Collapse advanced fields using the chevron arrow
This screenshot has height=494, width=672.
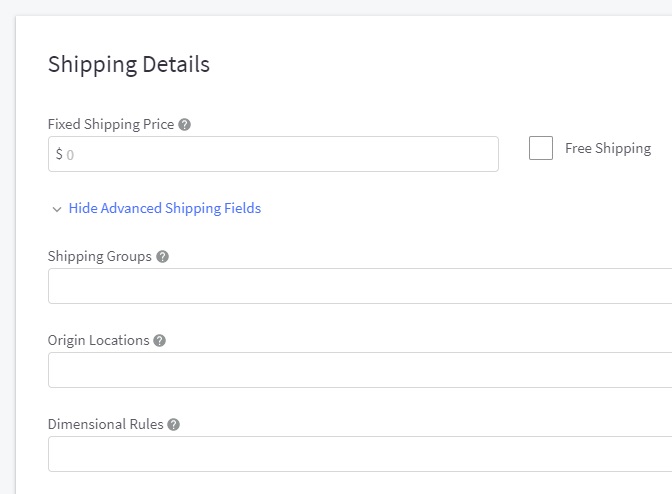[x=57, y=209]
